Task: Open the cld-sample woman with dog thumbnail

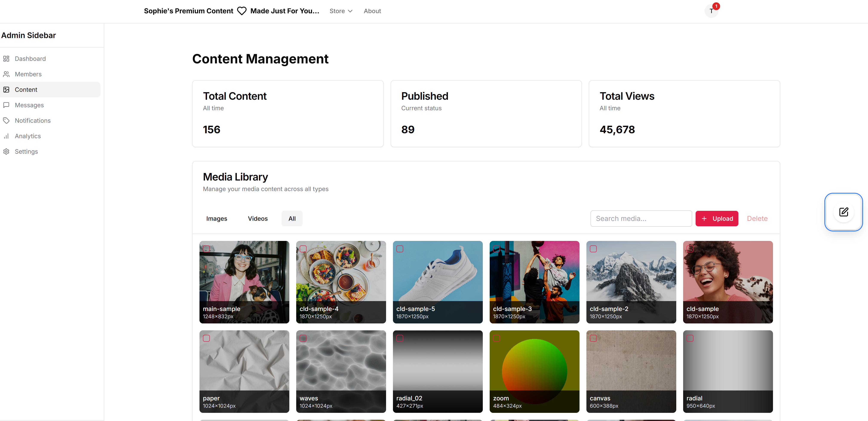Action: click(x=728, y=282)
